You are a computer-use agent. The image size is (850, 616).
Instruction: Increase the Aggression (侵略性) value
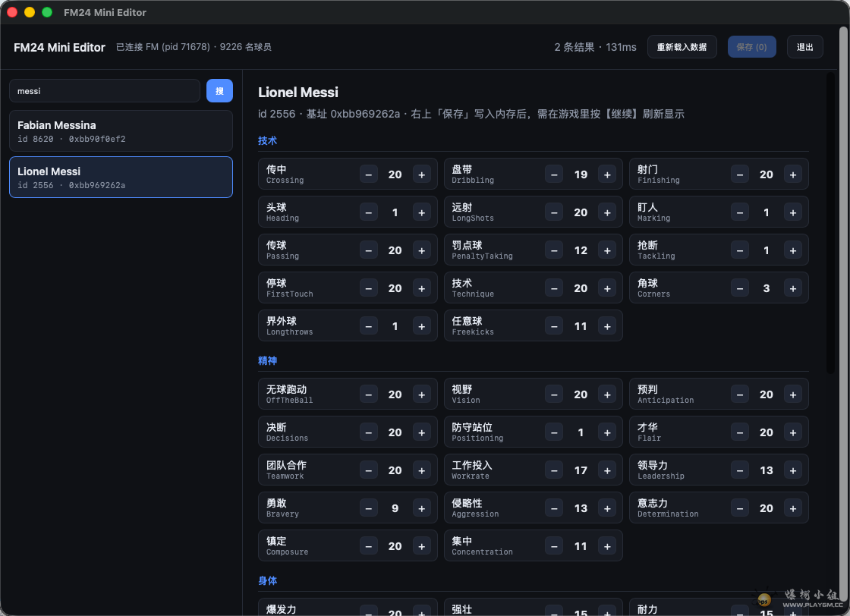coord(607,508)
